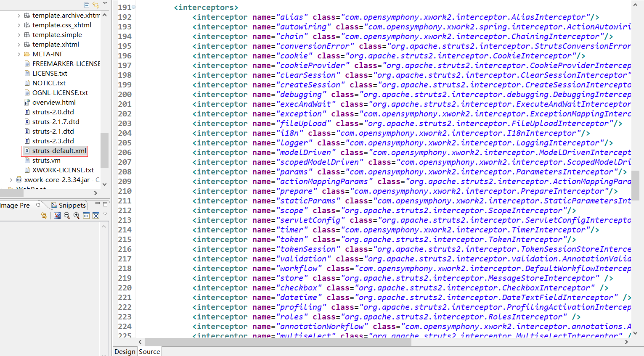Open Image Preview view menu triangle

pyautogui.click(x=105, y=214)
